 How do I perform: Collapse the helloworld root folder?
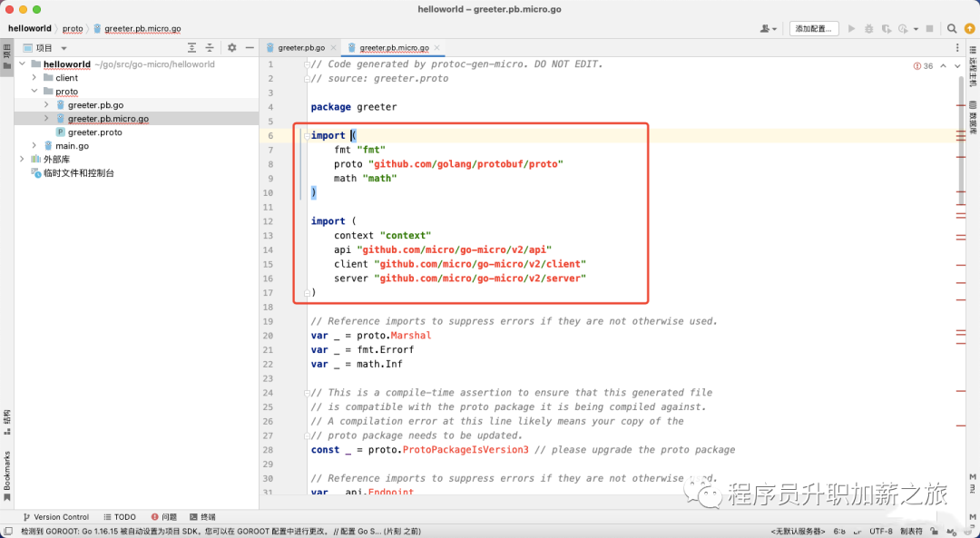pos(23,64)
